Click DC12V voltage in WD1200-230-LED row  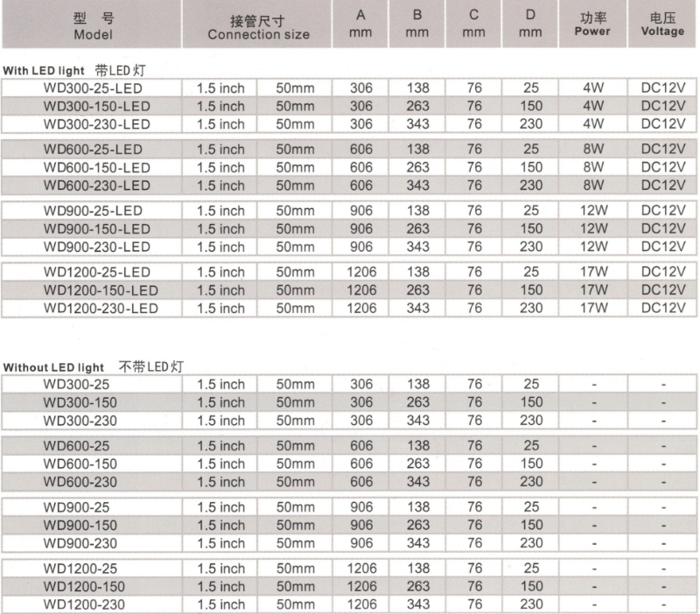click(x=663, y=308)
